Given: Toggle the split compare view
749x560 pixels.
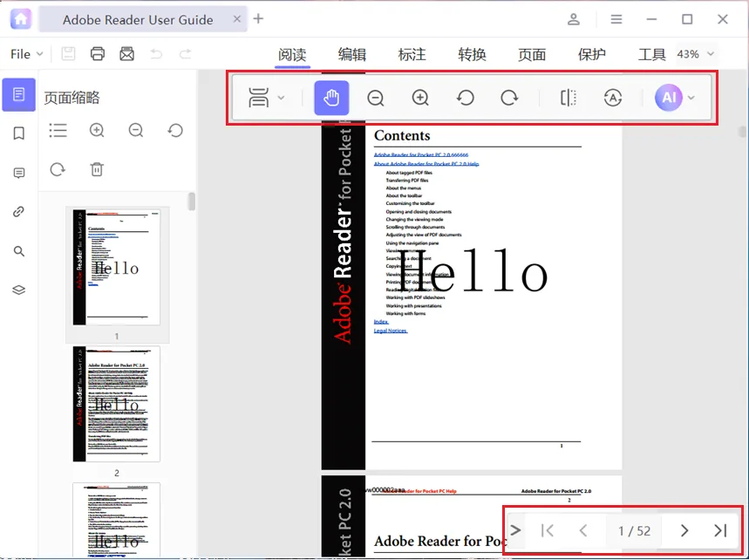Looking at the screenshot, I should [568, 98].
